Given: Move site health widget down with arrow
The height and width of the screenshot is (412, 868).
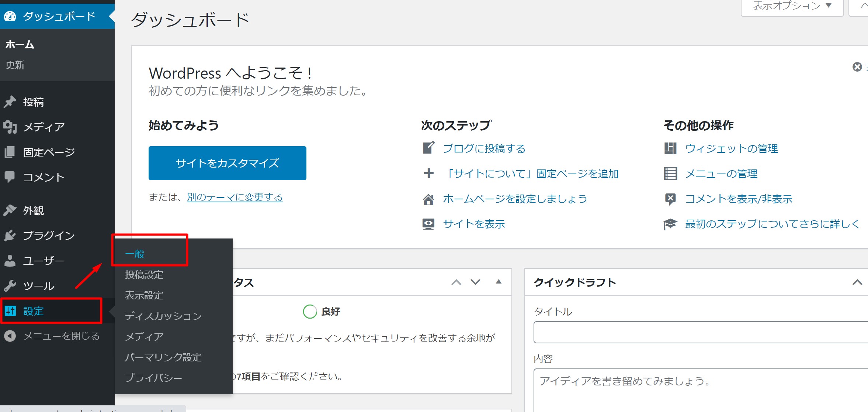Looking at the screenshot, I should click(x=476, y=282).
